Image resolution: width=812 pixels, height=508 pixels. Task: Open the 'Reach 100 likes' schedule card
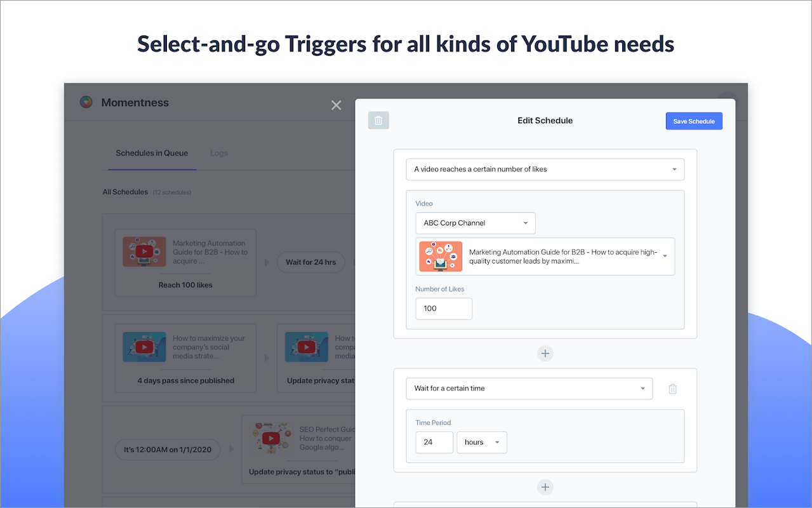pos(185,263)
